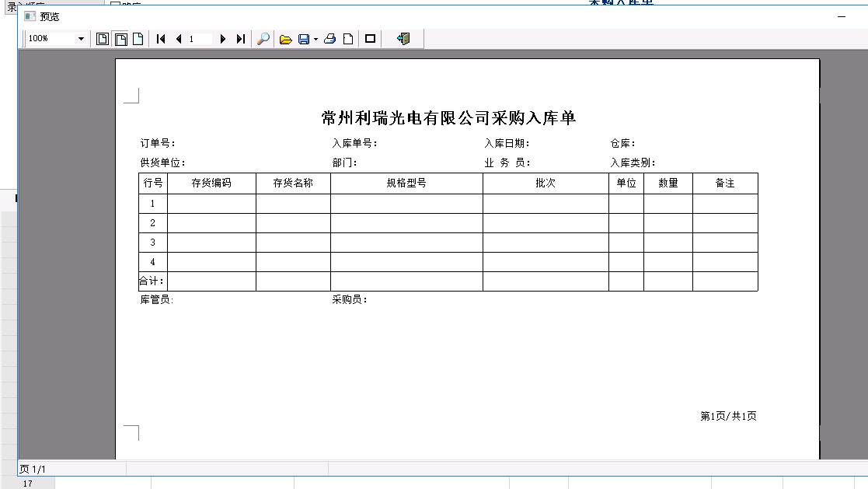The width and height of the screenshot is (868, 489).
Task: Click the 存货名称 column header
Action: tap(293, 183)
